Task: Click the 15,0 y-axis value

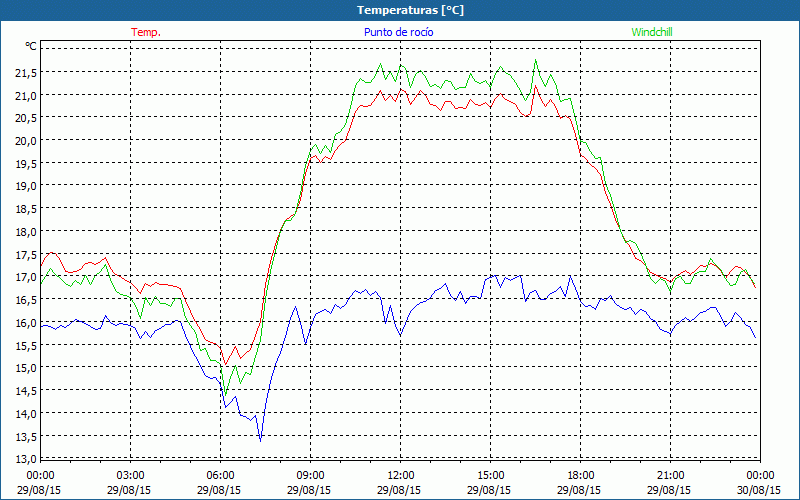Action: 26,368
